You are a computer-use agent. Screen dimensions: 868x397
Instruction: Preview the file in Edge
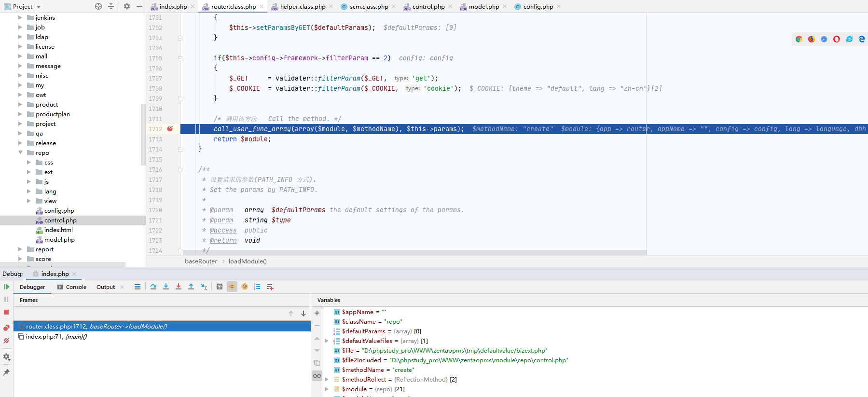[x=862, y=39]
